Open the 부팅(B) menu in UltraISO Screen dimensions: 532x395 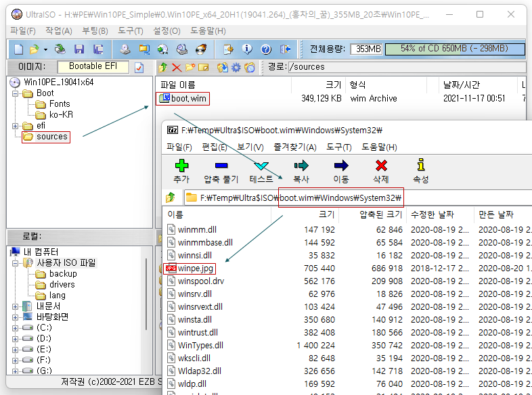coord(95,31)
